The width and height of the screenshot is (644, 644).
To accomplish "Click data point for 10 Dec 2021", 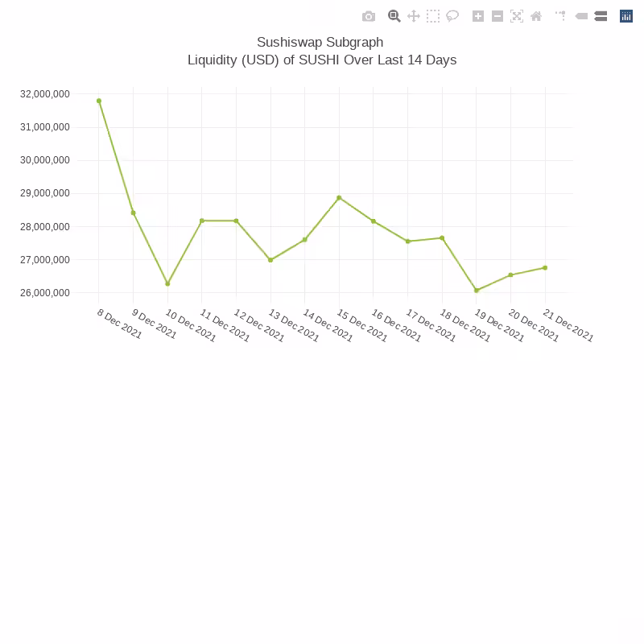I will coord(167,284).
